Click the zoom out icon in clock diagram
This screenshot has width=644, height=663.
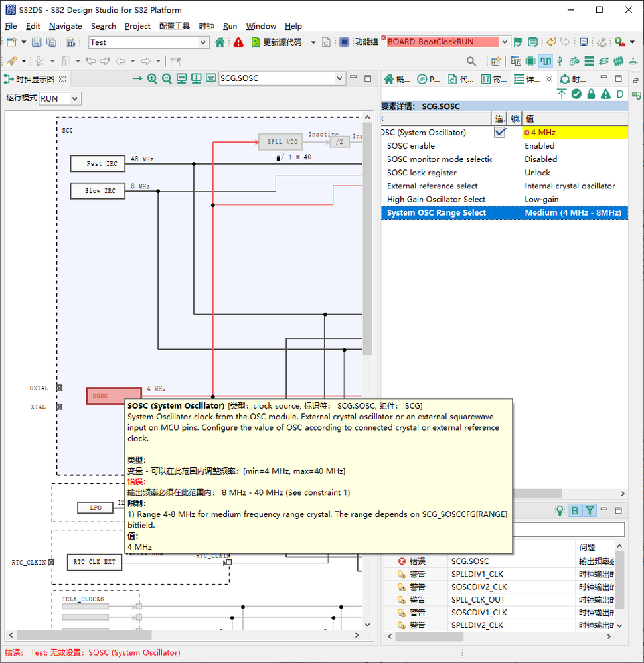tap(167, 79)
